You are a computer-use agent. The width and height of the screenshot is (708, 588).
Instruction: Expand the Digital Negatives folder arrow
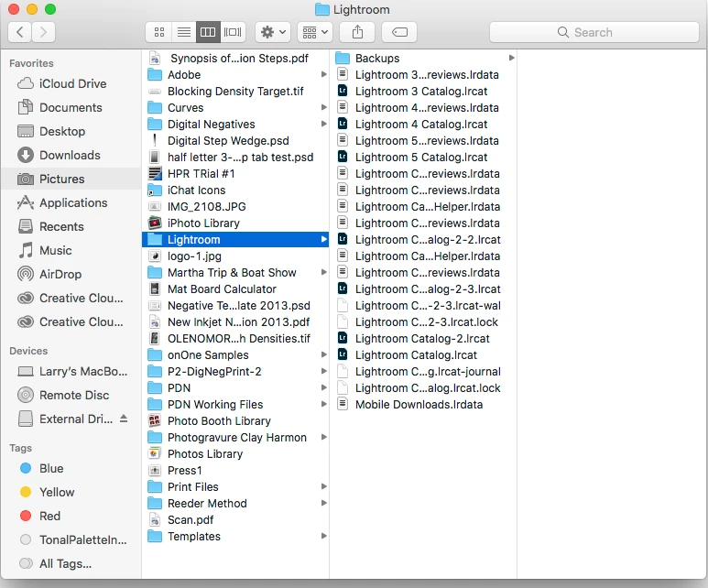323,124
